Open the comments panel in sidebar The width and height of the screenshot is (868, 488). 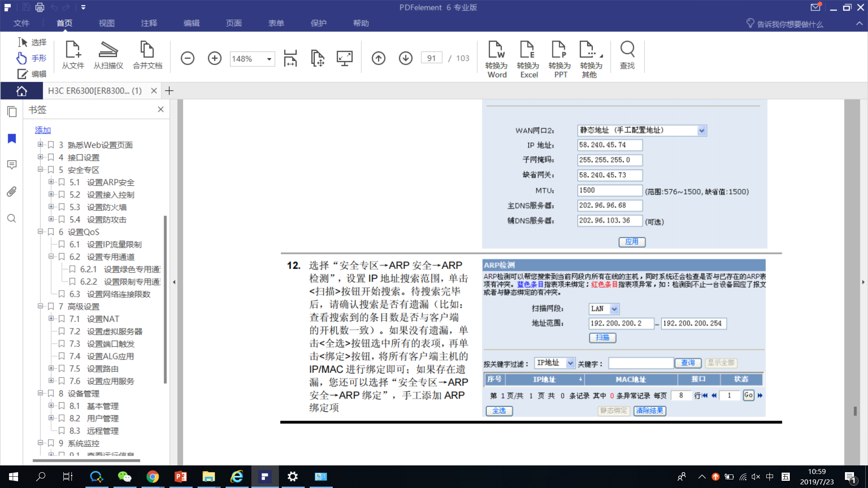click(12, 164)
